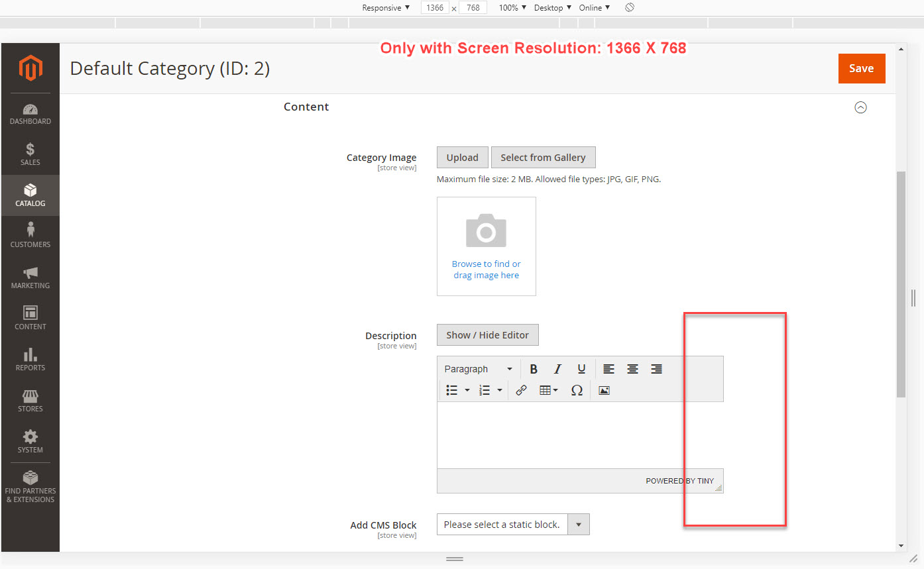Collapse the Content section
The image size is (924, 569).
tap(860, 107)
